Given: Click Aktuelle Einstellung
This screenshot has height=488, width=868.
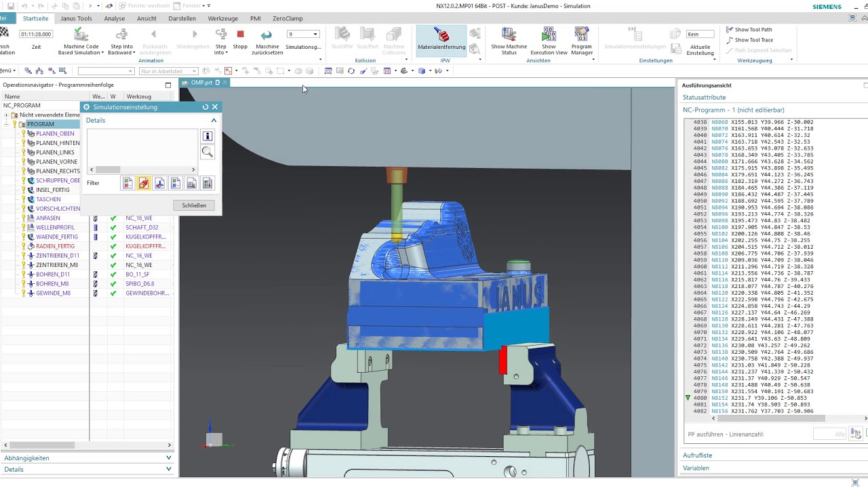Looking at the screenshot, I should 700,49.
